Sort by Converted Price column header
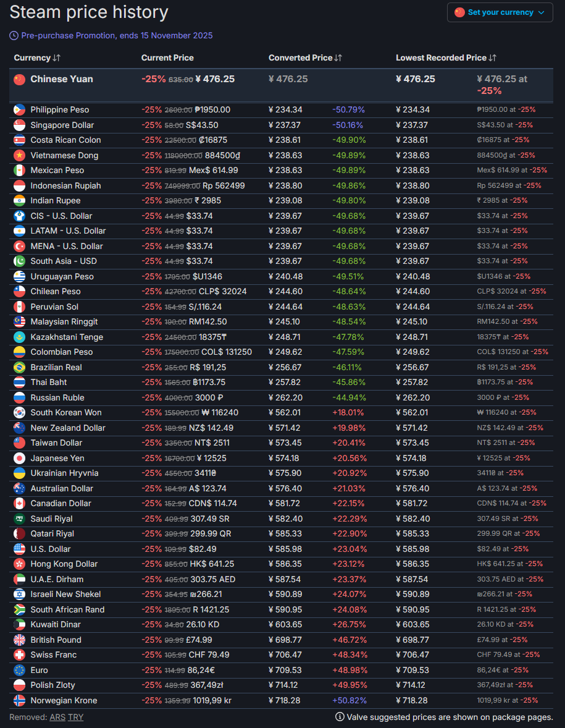The height and width of the screenshot is (728, 565). 305,57
